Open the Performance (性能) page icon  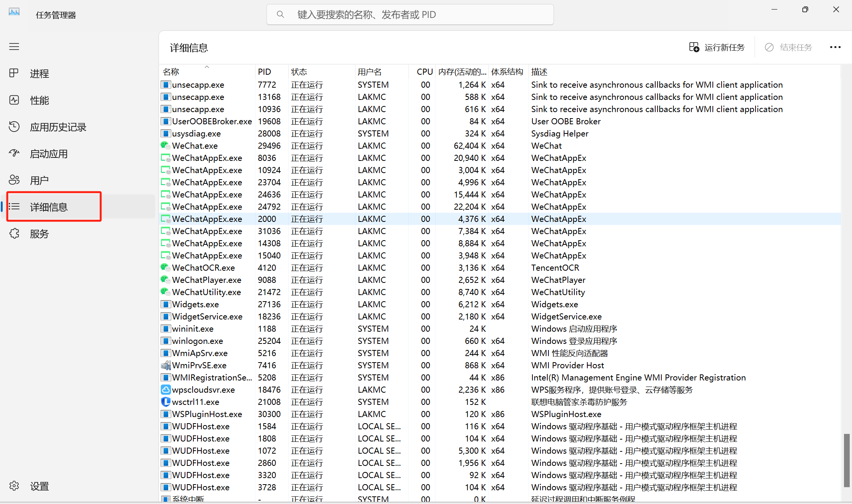click(x=14, y=100)
